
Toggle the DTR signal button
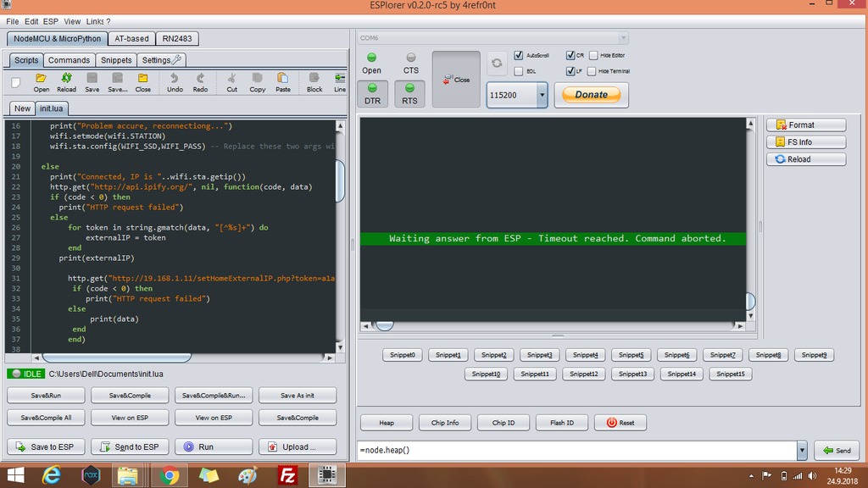coord(372,93)
